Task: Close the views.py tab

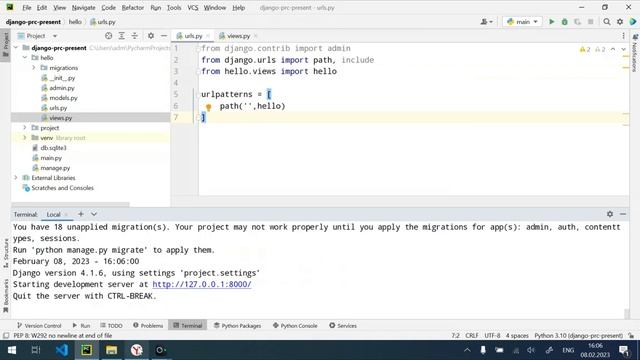Action: (256, 36)
